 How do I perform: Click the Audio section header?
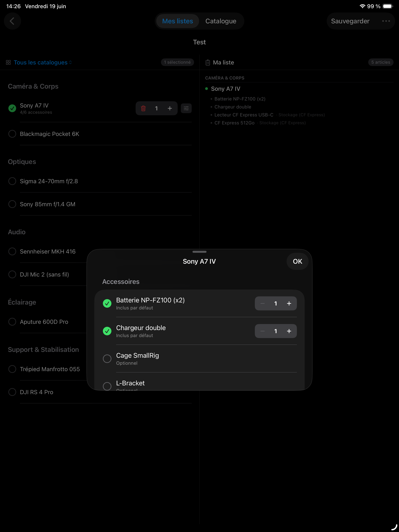pyautogui.click(x=17, y=232)
